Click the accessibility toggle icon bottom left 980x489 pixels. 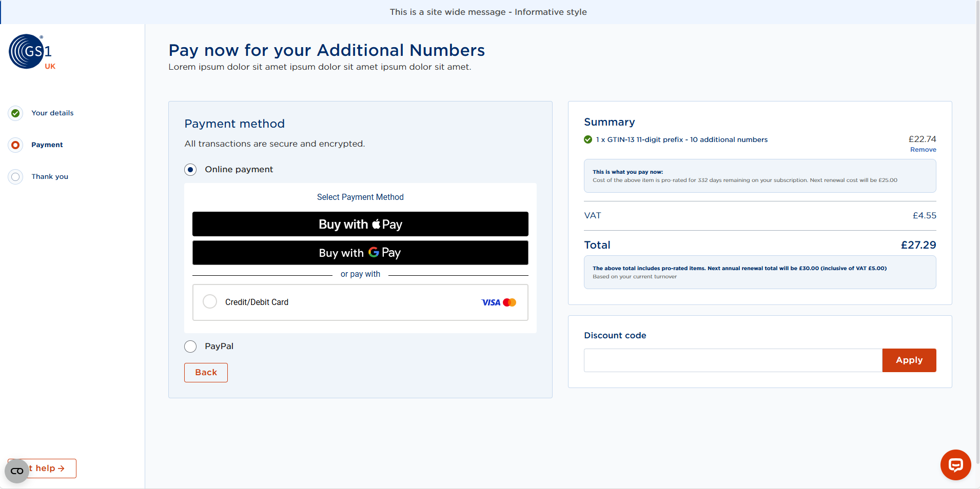[x=17, y=470]
